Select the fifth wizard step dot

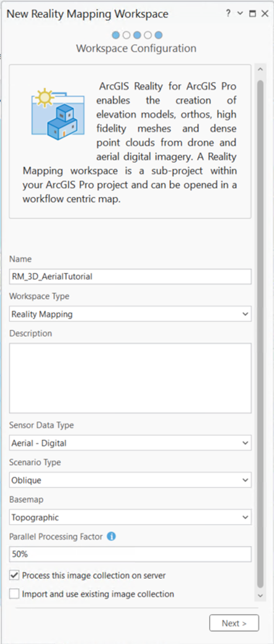159,35
